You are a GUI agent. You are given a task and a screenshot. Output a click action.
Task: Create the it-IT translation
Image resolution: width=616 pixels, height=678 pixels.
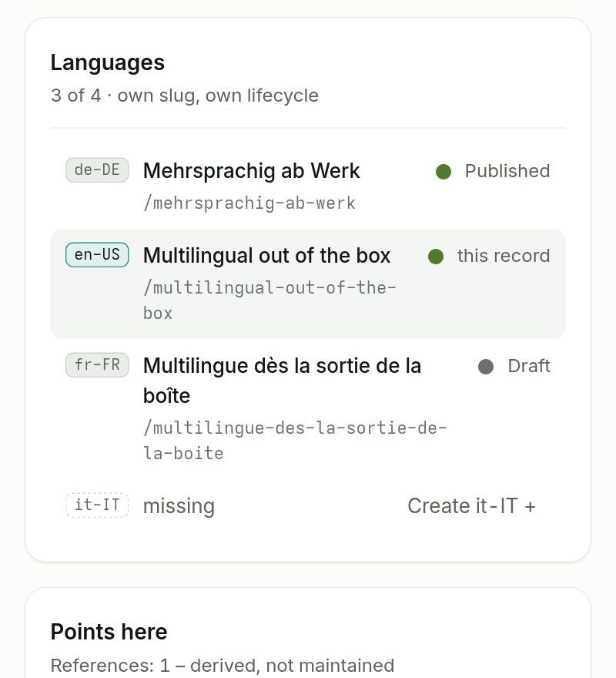pyautogui.click(x=471, y=506)
